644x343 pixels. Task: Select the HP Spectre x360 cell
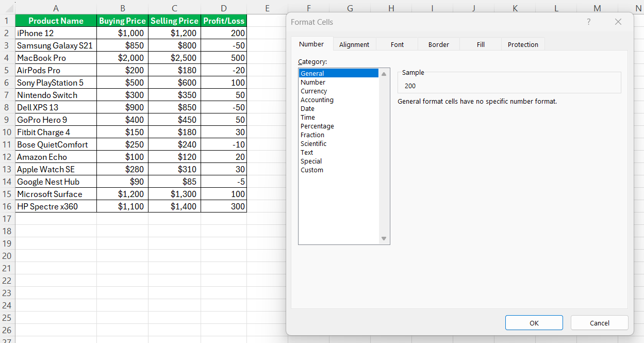[x=56, y=206]
